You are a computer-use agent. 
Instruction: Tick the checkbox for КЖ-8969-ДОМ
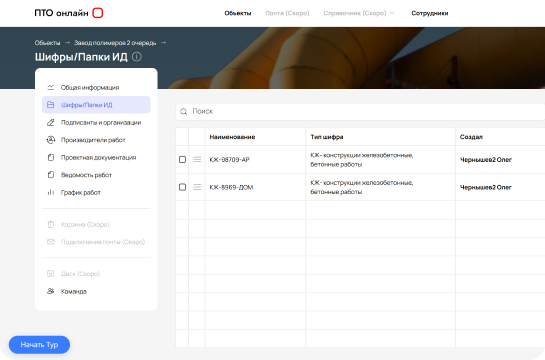tap(182, 187)
